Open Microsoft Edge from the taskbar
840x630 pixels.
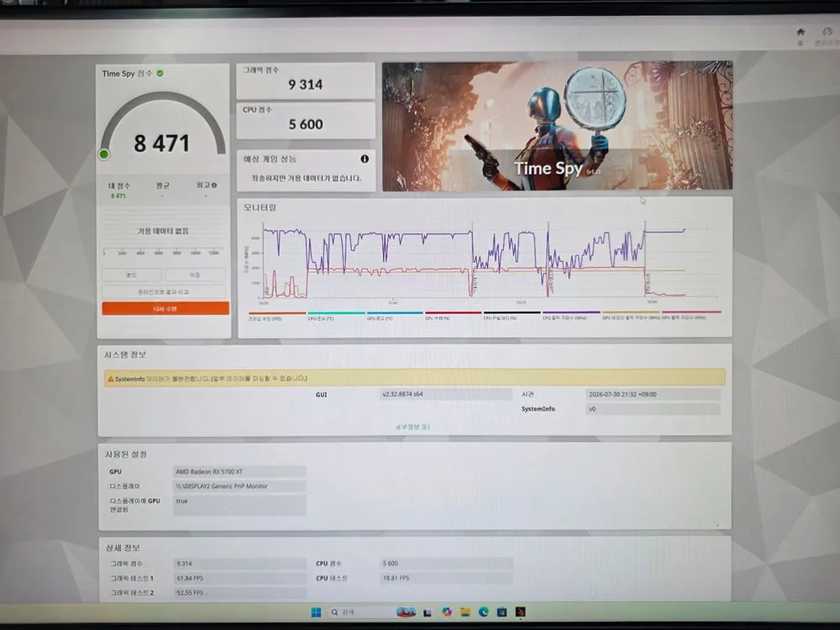click(x=483, y=612)
